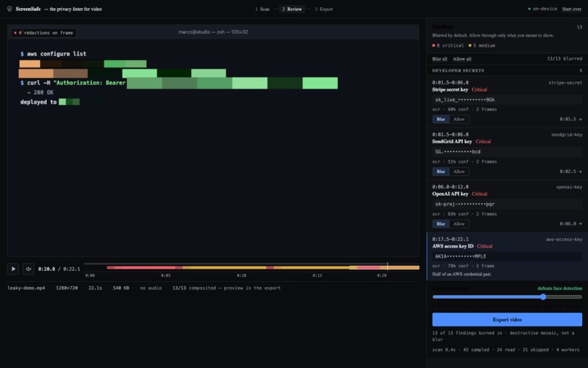588x368 pixels.
Task: Click the mute speaker icon
Action: 28,269
